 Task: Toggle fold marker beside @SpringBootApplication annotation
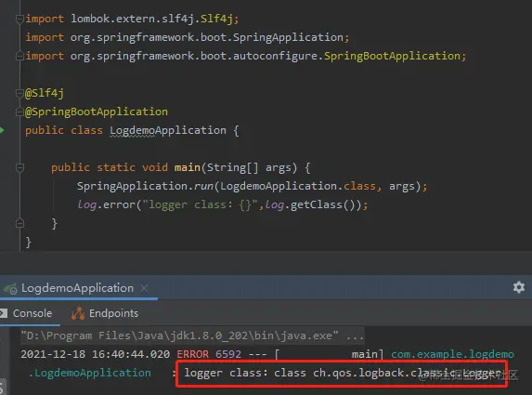point(19,112)
